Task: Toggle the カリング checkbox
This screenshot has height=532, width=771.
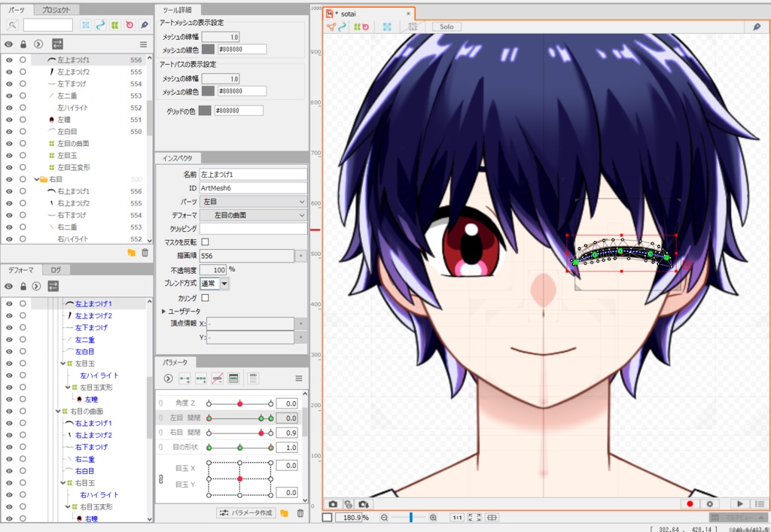Action: (205, 298)
